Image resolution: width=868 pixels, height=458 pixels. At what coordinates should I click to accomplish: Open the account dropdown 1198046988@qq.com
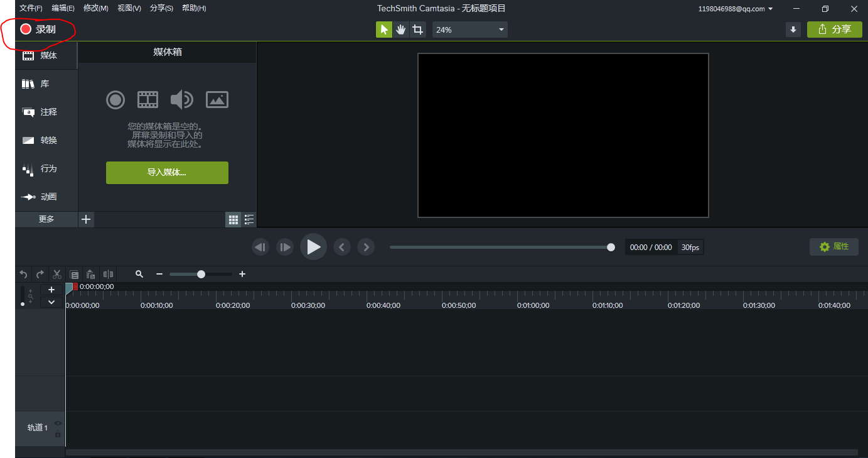[736, 9]
